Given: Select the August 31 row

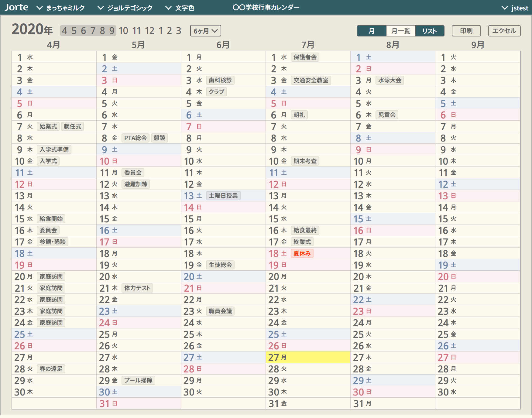Looking at the screenshot, I should pyautogui.click(x=393, y=403).
